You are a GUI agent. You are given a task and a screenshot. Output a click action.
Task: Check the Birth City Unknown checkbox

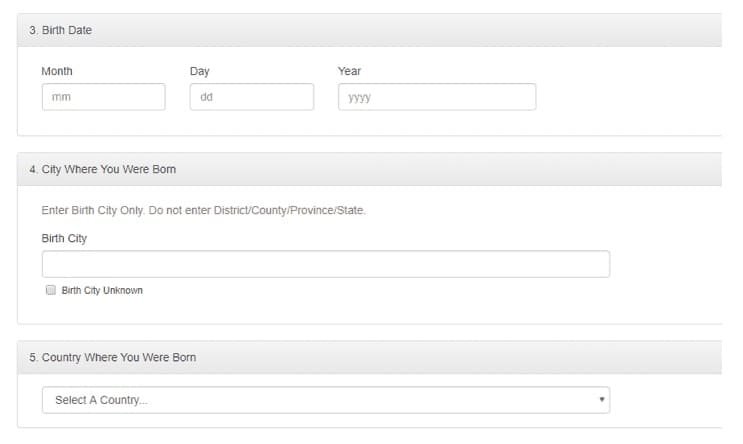click(50, 290)
